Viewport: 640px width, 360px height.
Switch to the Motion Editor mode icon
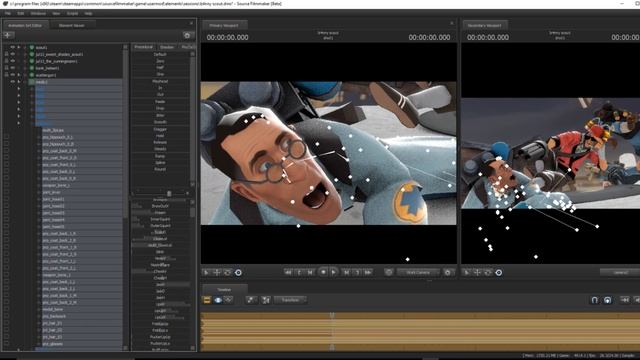pos(218,300)
